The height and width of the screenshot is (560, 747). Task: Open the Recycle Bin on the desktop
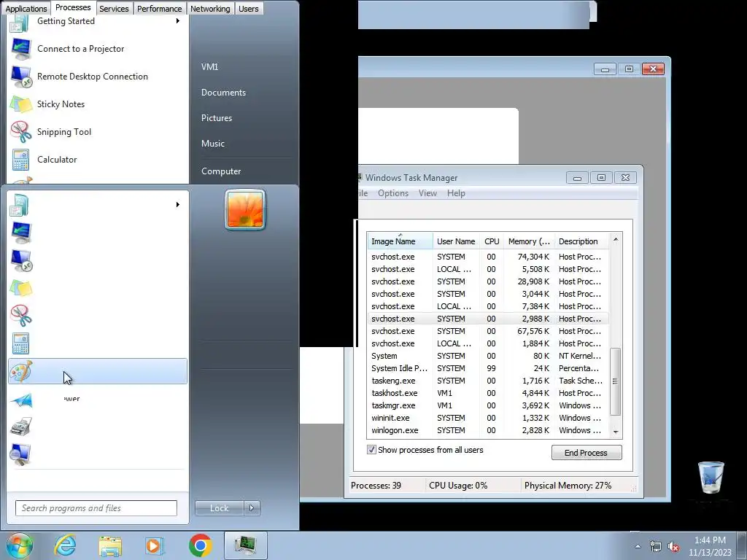(x=711, y=477)
